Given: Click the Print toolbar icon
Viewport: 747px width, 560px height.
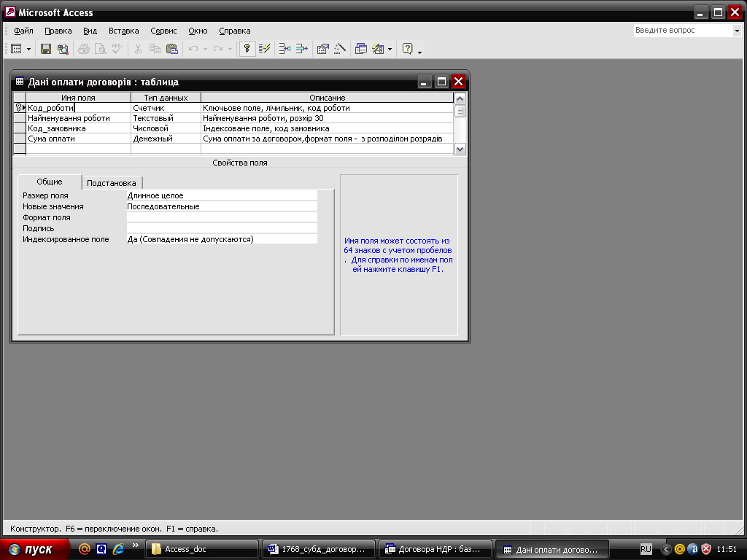Looking at the screenshot, I should 84,49.
